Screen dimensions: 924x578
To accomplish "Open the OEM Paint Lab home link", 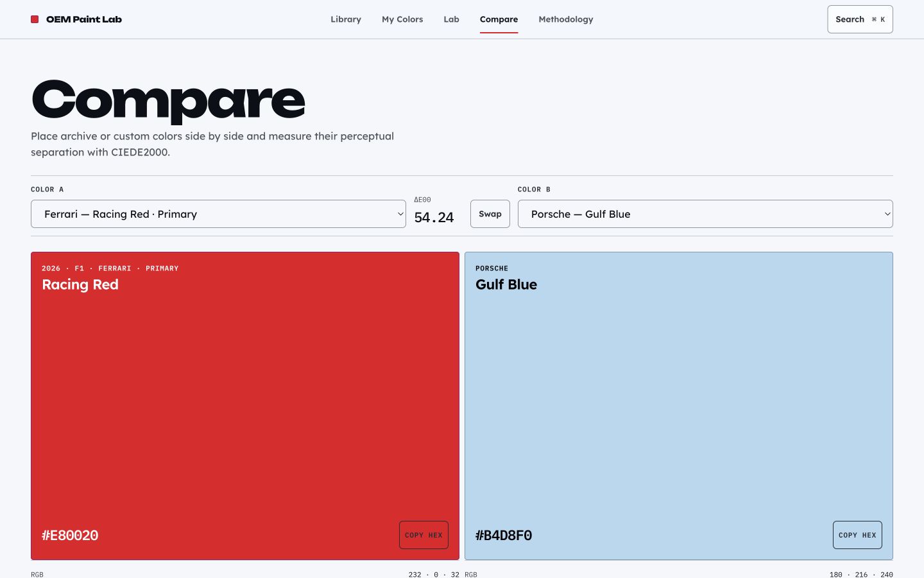I will click(76, 19).
